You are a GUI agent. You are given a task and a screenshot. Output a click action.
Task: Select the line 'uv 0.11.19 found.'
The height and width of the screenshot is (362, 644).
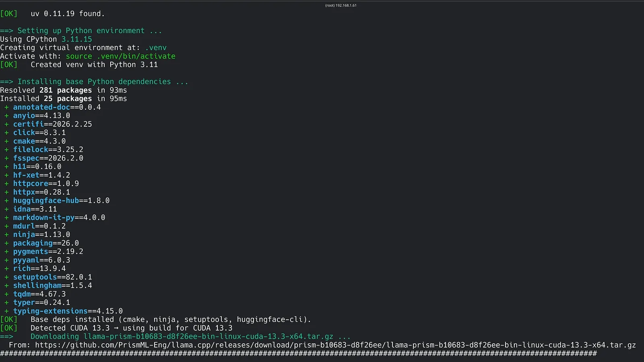coord(68,14)
